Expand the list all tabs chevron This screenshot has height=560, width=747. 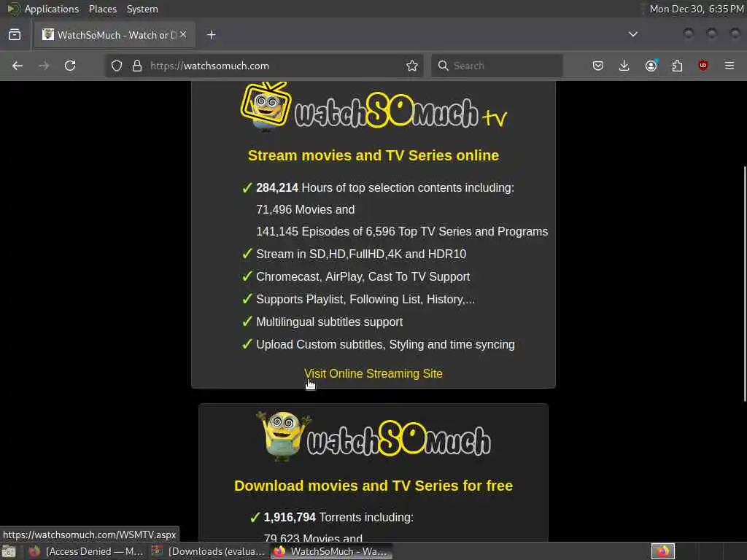pyautogui.click(x=633, y=34)
